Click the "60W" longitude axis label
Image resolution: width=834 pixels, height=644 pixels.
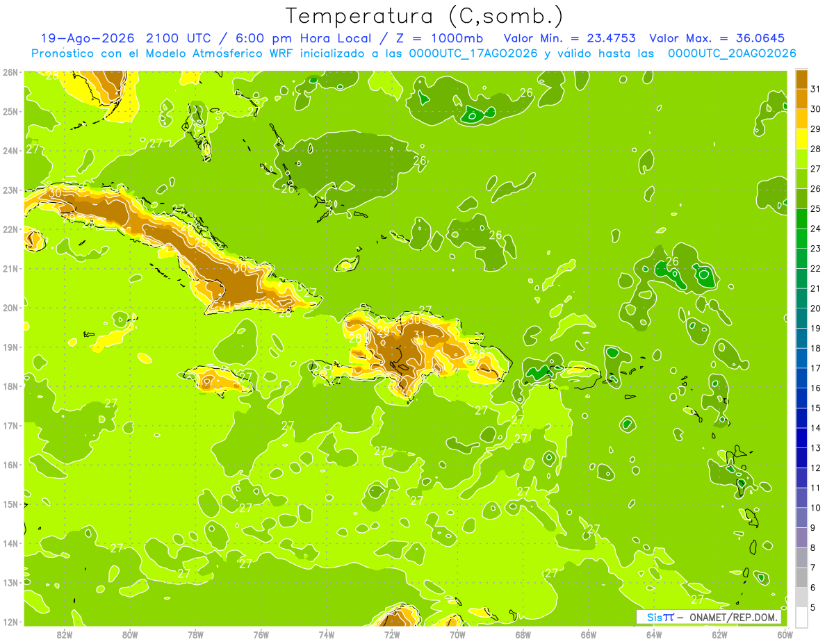point(785,634)
